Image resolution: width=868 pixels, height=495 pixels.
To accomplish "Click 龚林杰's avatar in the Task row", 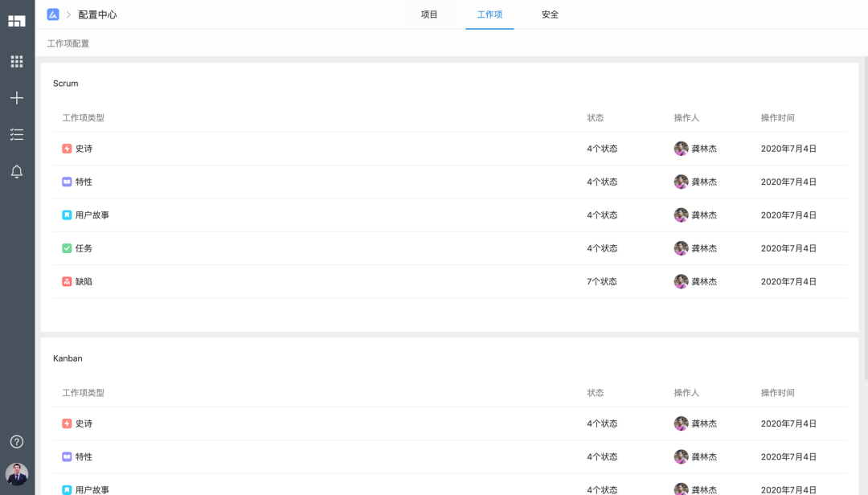I will (x=679, y=247).
